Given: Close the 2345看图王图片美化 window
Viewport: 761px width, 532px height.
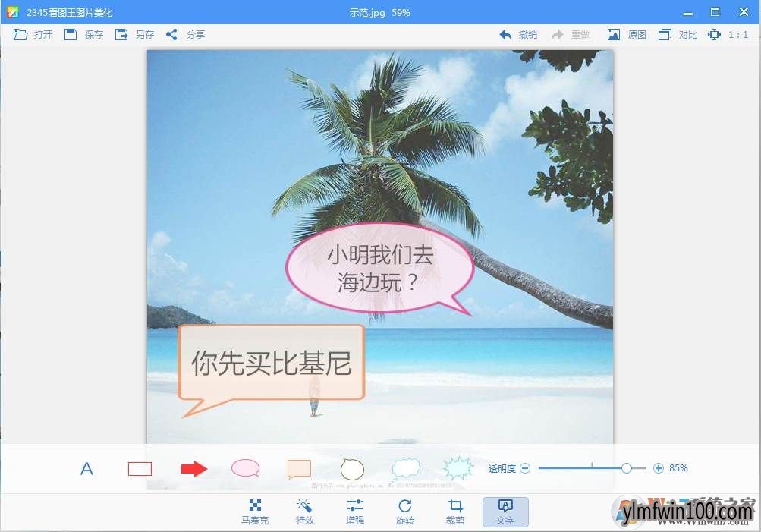Looking at the screenshot, I should 744,12.
